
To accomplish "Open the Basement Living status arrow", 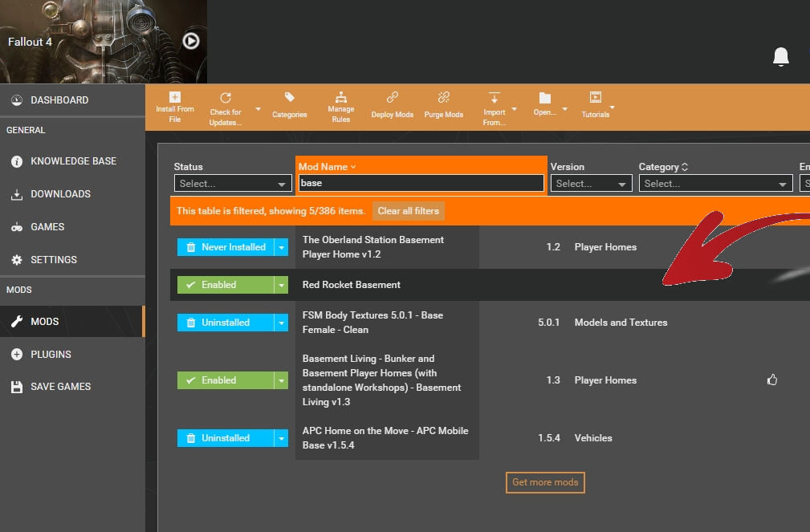I will (281, 380).
